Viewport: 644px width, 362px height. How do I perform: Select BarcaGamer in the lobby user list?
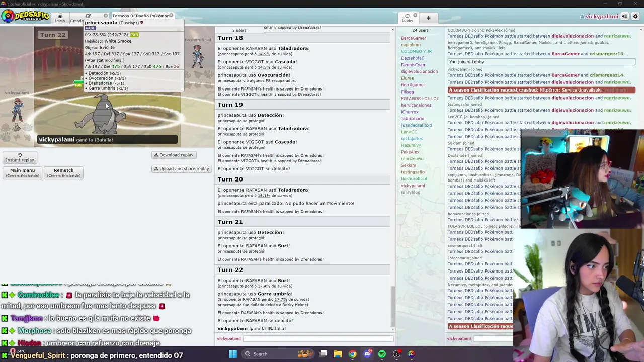click(414, 38)
